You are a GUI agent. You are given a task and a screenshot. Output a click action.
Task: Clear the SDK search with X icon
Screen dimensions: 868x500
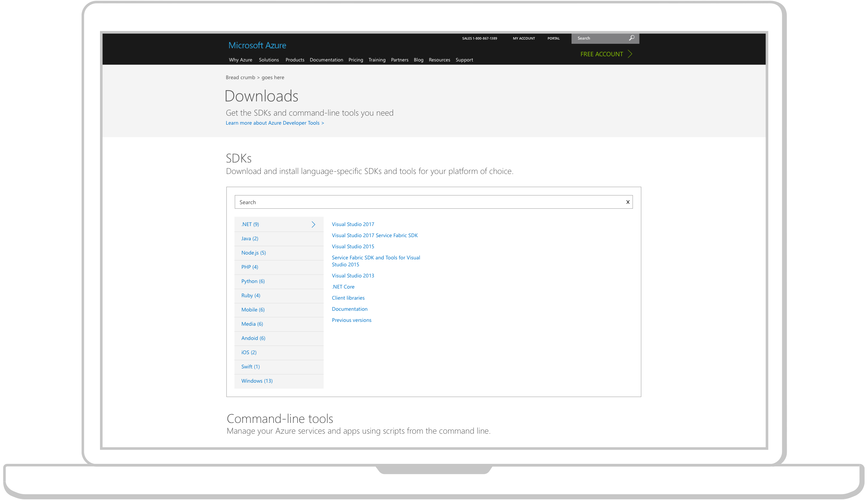628,202
